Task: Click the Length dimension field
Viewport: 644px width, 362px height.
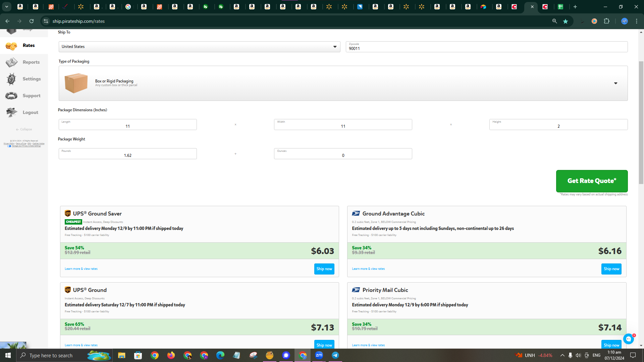Action: pos(128,124)
